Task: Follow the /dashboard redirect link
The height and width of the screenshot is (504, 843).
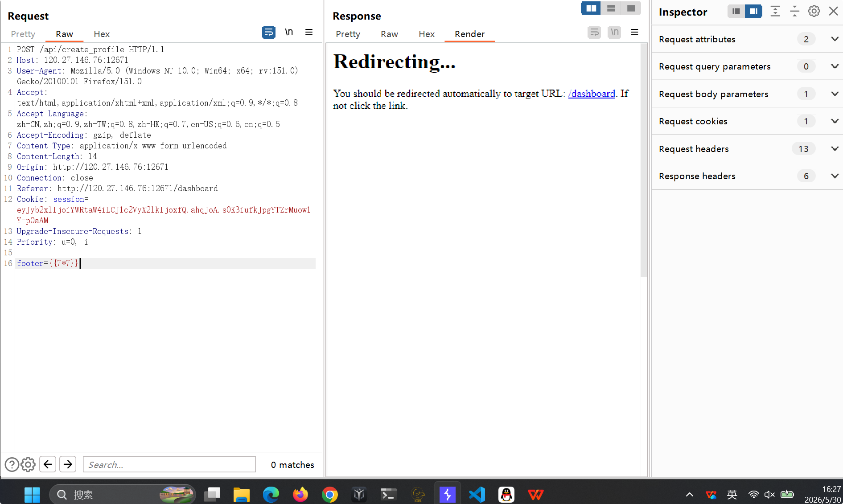Action: 592,94
